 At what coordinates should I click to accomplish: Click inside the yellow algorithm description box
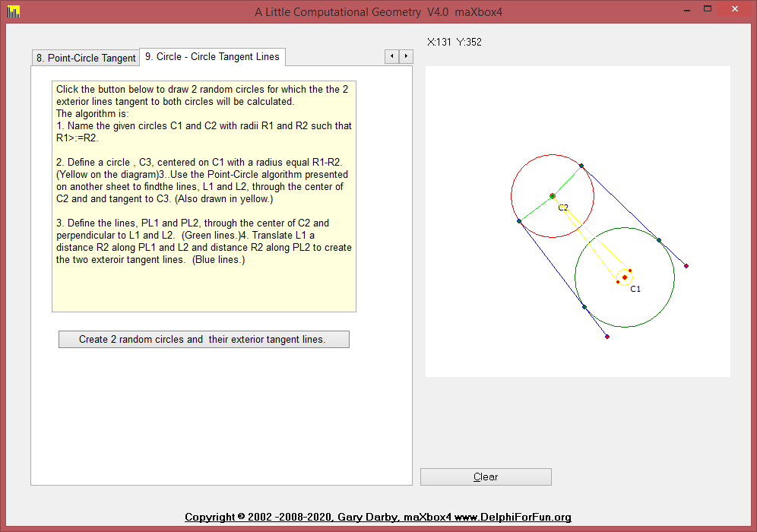point(204,197)
